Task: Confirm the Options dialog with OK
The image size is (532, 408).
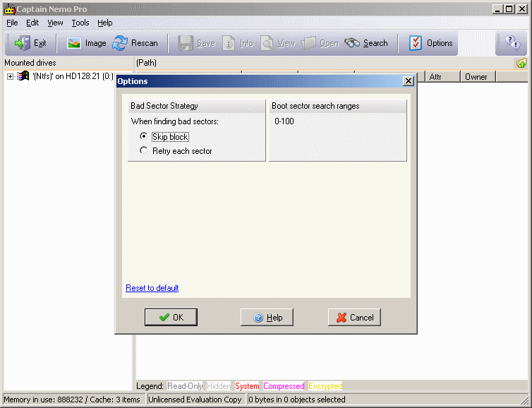Action: [171, 318]
